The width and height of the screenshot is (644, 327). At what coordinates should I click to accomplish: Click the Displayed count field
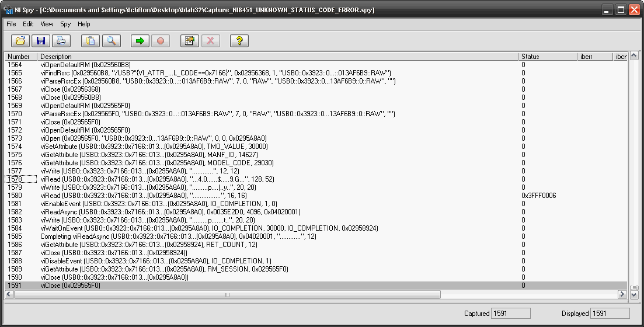click(x=610, y=314)
